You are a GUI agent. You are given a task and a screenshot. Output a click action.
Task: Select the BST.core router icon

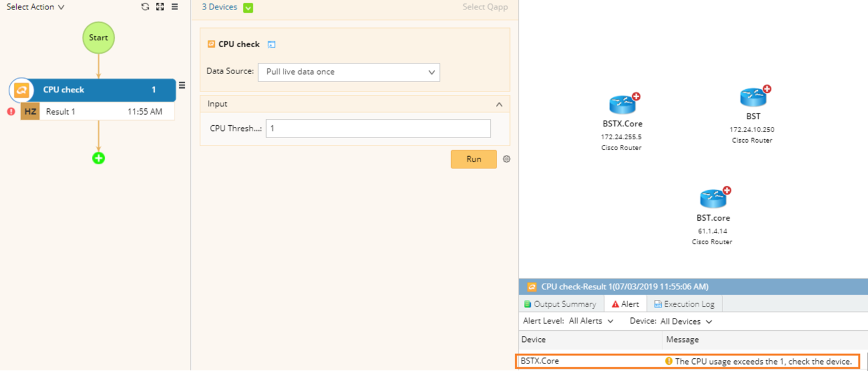point(713,199)
